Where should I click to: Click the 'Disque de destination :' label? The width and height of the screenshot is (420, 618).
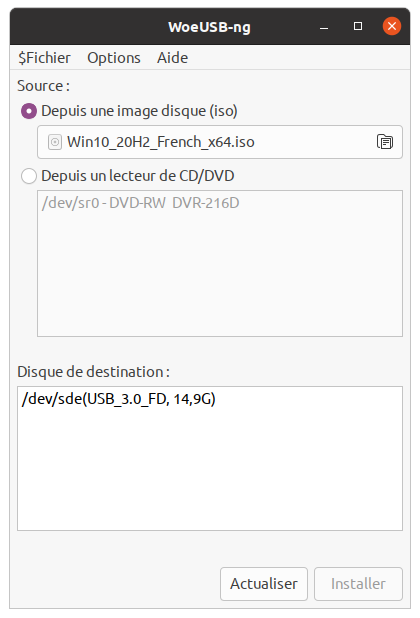[93, 372]
